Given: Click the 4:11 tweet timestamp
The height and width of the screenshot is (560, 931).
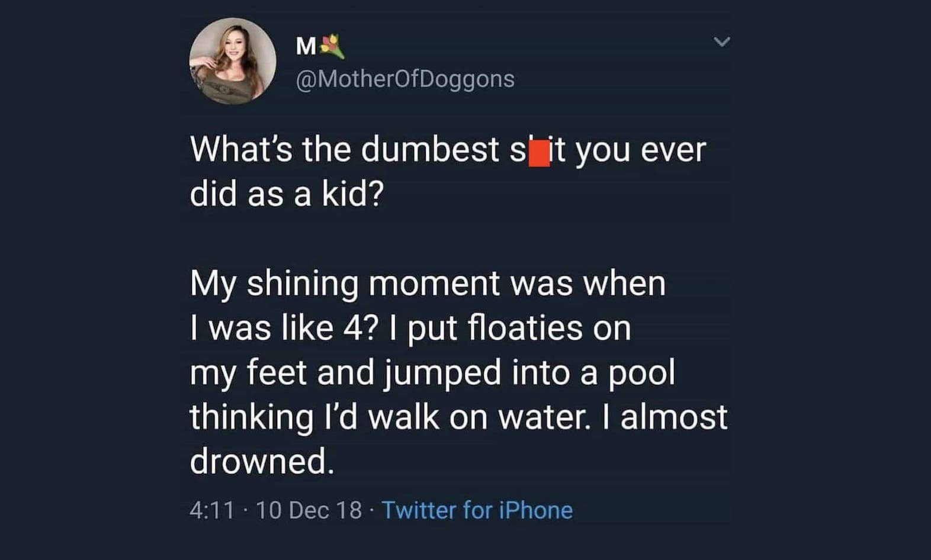Looking at the screenshot, I should click(212, 510).
